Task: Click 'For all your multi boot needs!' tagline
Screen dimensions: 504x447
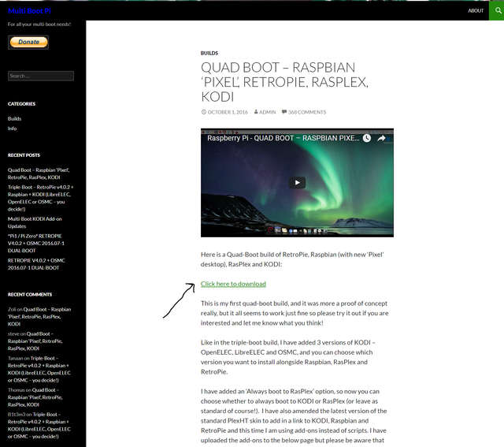Action: point(39,24)
